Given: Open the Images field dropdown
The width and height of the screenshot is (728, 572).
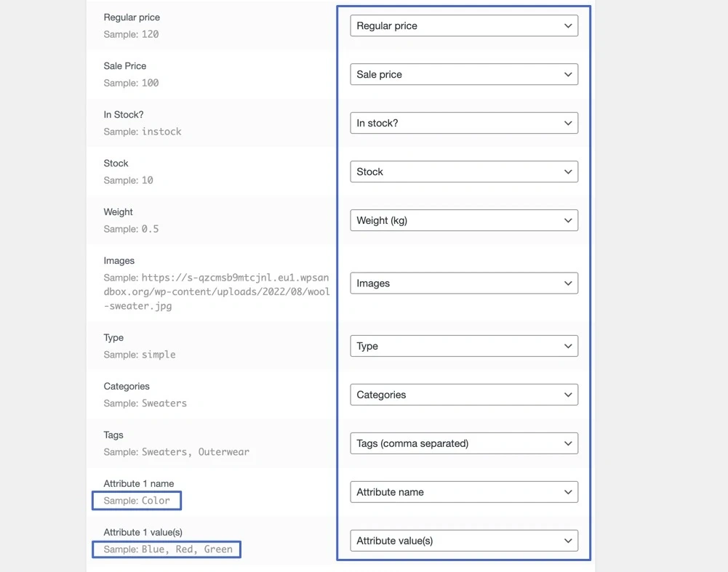Looking at the screenshot, I should pyautogui.click(x=463, y=283).
